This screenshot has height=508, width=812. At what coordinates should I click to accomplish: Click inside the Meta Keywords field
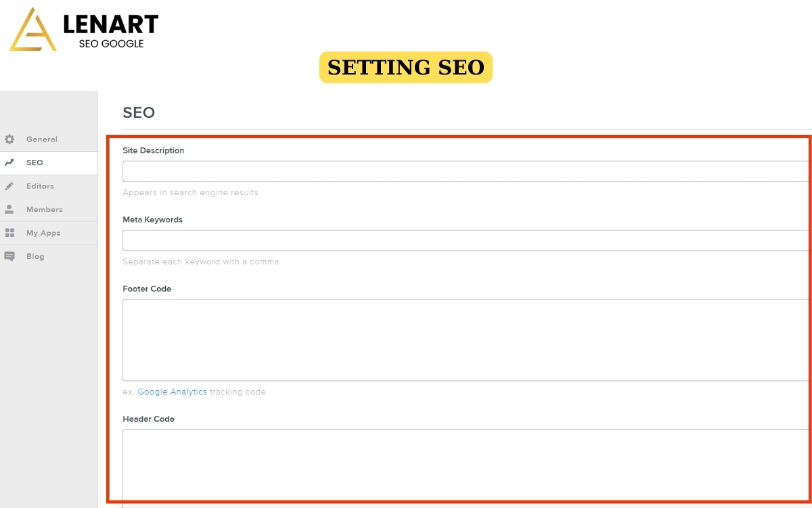click(x=406, y=240)
